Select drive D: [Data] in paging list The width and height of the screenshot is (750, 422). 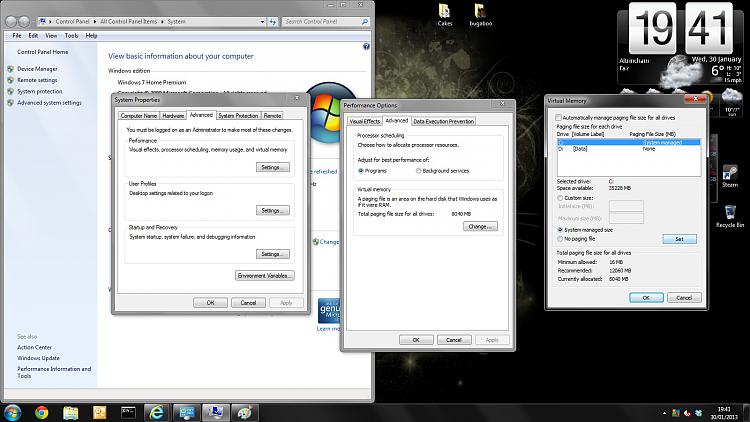(x=628, y=149)
